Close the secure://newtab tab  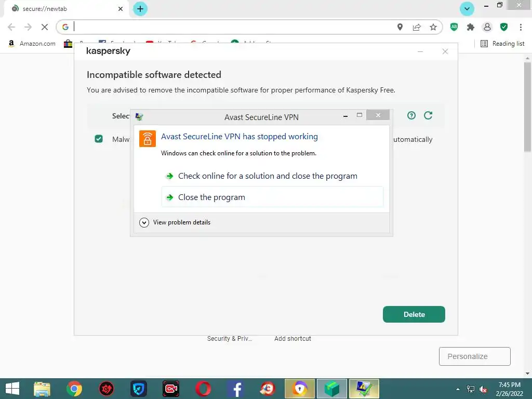pos(121,9)
